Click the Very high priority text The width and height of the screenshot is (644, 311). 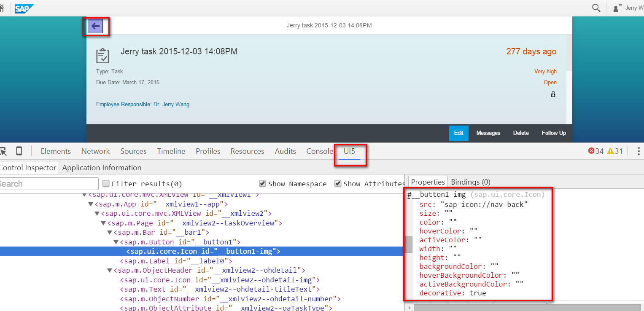click(x=545, y=71)
